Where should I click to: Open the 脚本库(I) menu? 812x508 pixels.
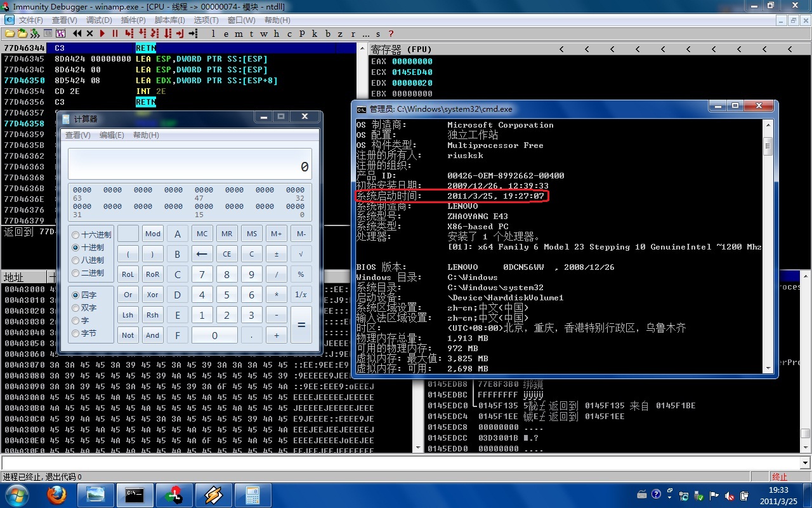pos(169,20)
